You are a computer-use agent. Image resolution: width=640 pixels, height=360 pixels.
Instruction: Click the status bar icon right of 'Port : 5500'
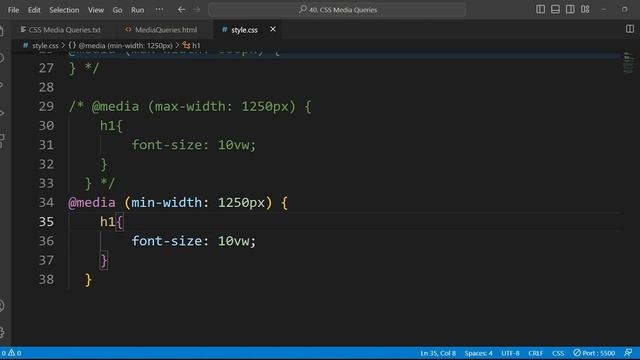point(629,353)
